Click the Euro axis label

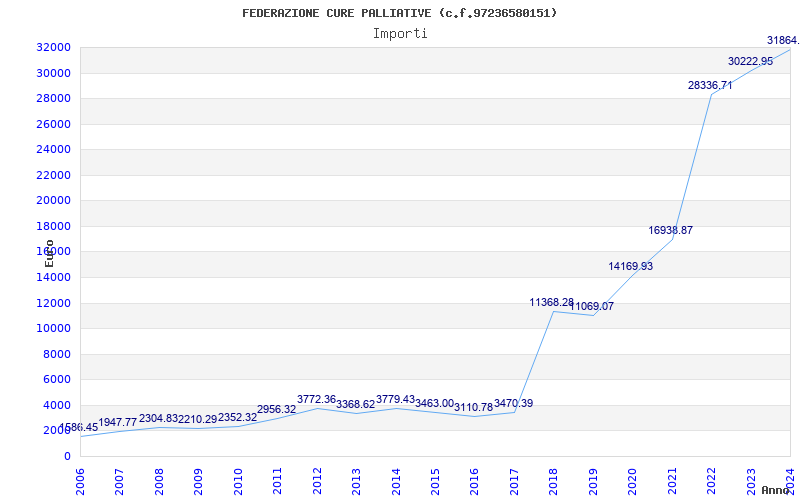[49, 254]
